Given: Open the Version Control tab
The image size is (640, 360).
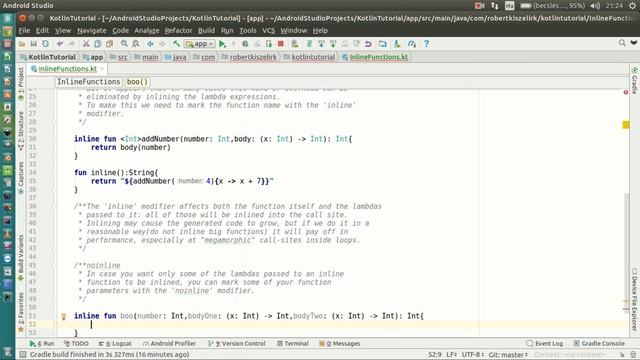Looking at the screenshot, I should click(x=237, y=344).
